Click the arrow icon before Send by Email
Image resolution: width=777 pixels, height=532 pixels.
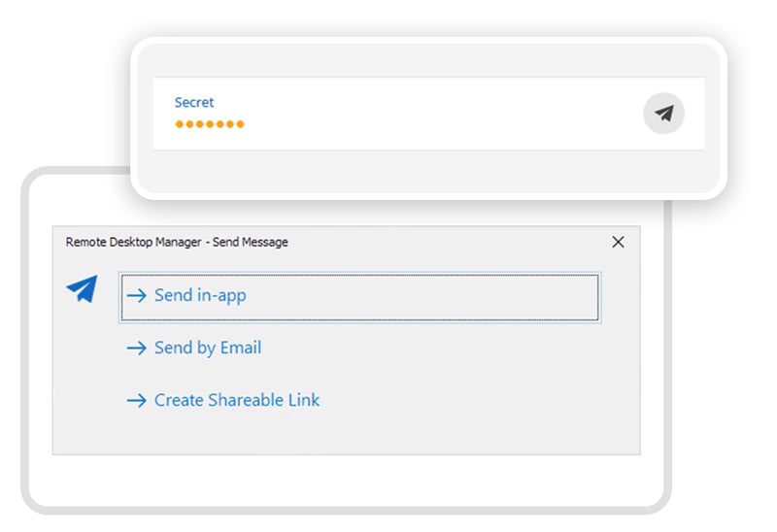[x=136, y=348]
